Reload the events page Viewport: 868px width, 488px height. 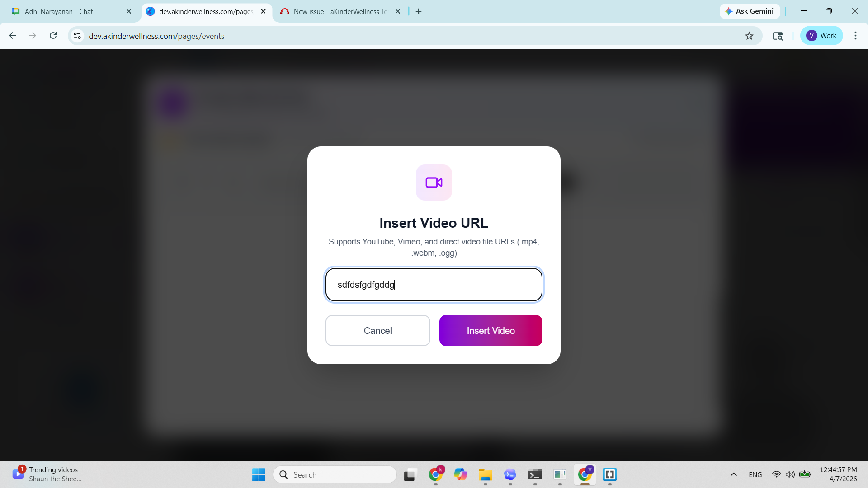tap(53, 36)
